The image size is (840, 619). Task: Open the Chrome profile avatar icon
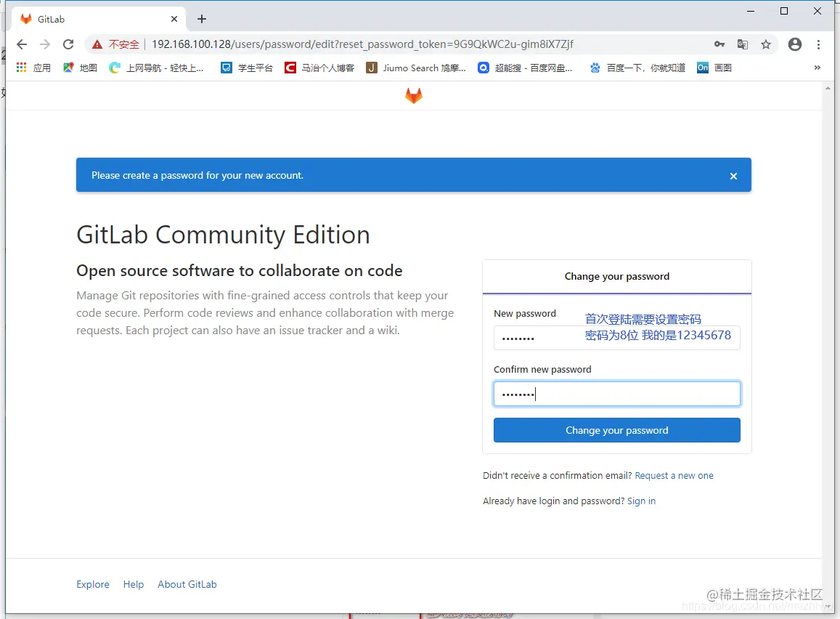point(795,44)
